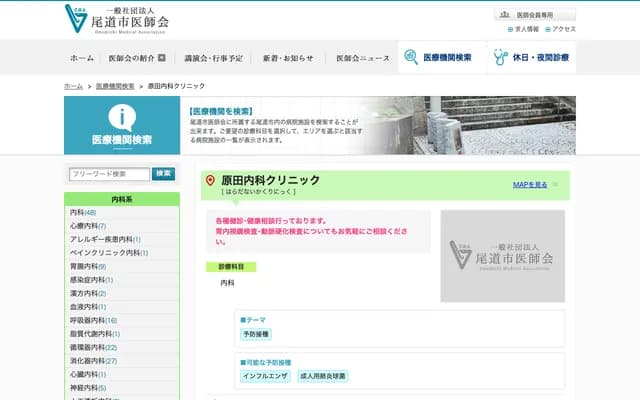Select 感染症内科(1) in sidebar

[x=91, y=280]
